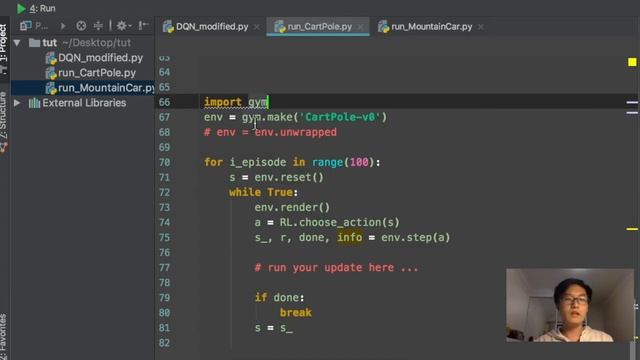The height and width of the screenshot is (360, 640).
Task: Click 's = env.reset()' statement
Action: coord(276,178)
